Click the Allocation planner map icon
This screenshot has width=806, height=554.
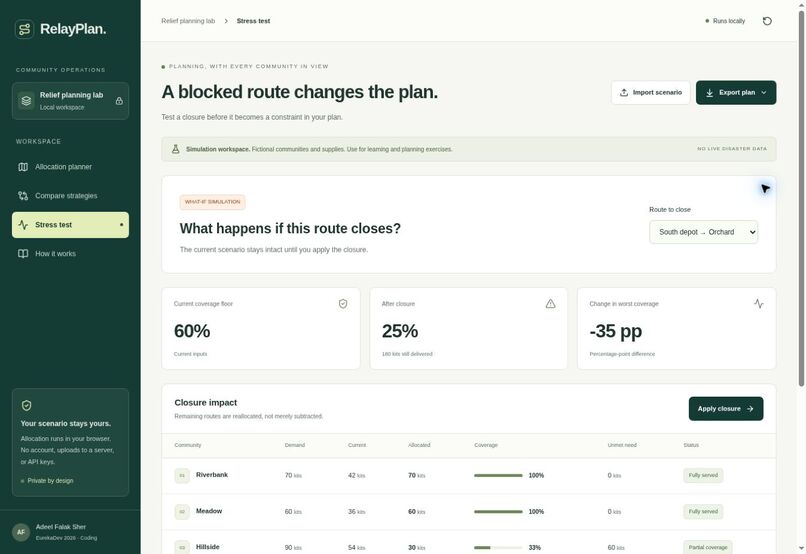pos(23,167)
